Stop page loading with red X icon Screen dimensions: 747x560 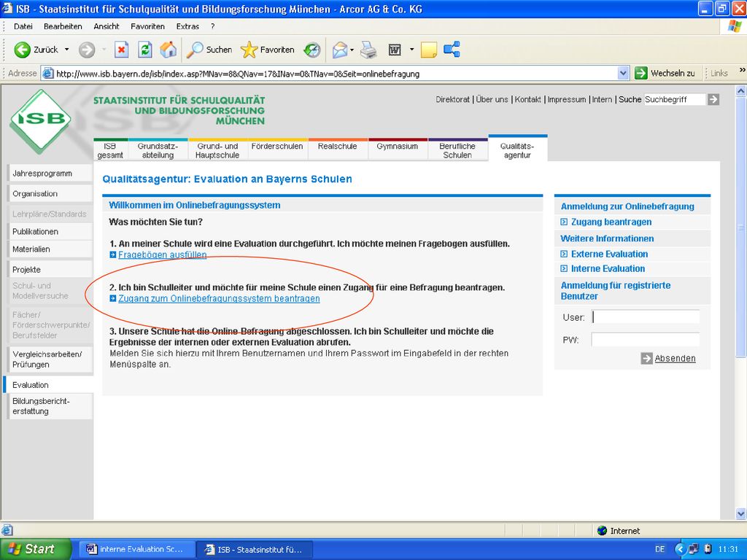(x=122, y=50)
